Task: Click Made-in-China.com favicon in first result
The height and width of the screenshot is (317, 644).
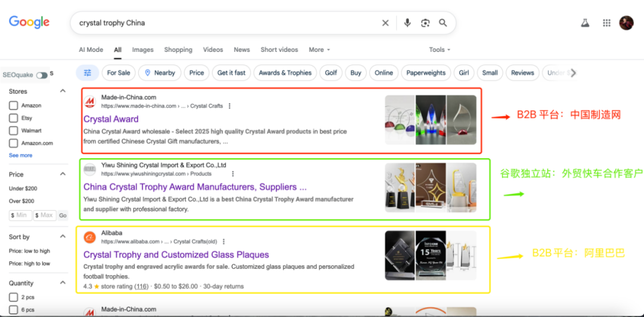Action: [89, 101]
